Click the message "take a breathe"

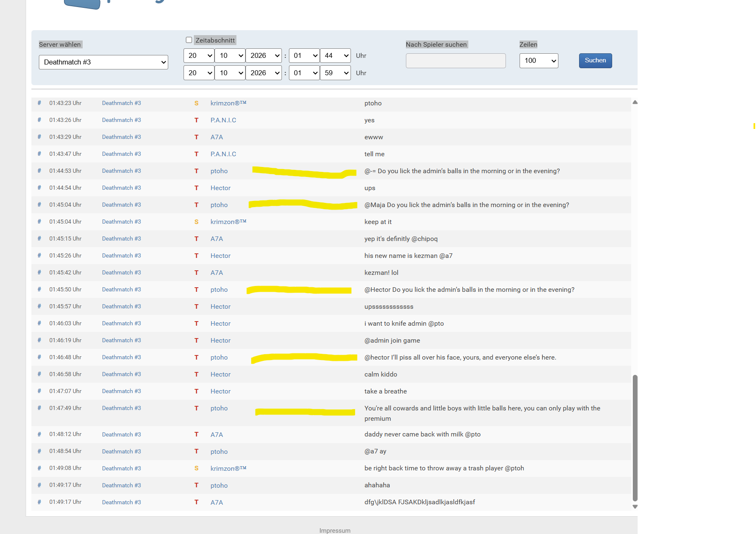pos(386,391)
